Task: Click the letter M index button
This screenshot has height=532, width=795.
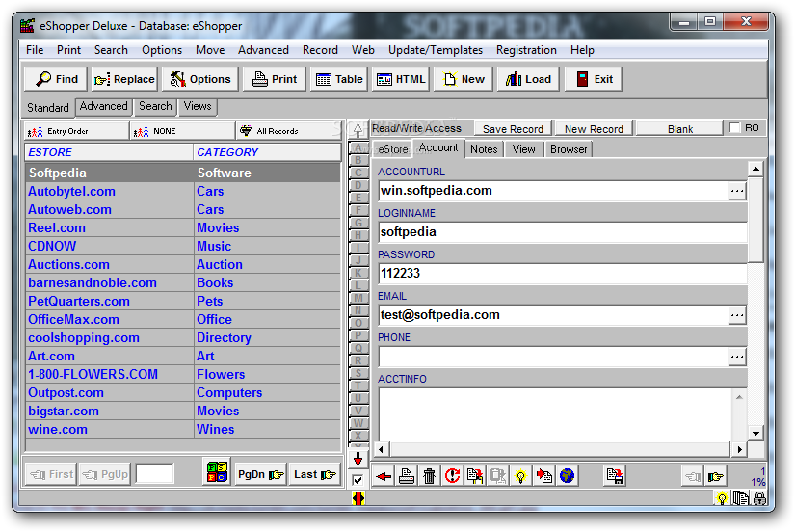Action: point(358,298)
